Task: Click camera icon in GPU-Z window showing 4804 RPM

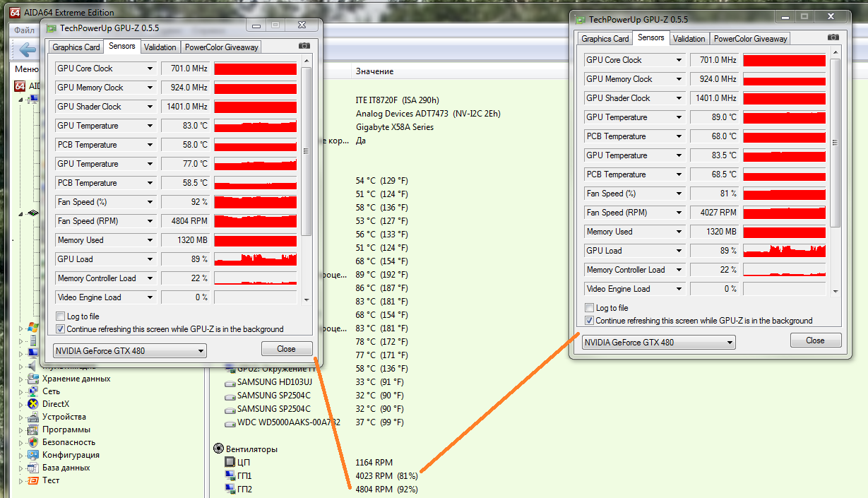Action: (x=304, y=46)
